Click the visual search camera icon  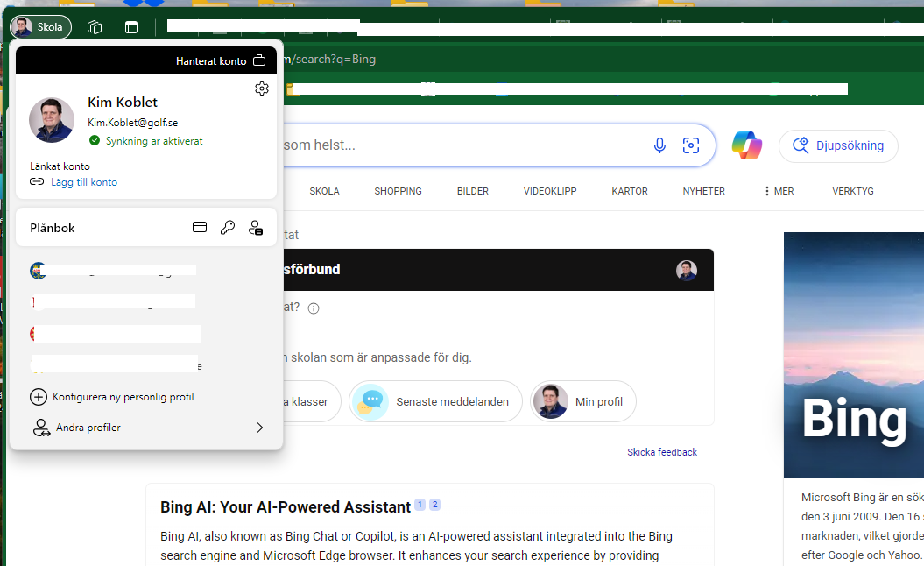click(691, 145)
